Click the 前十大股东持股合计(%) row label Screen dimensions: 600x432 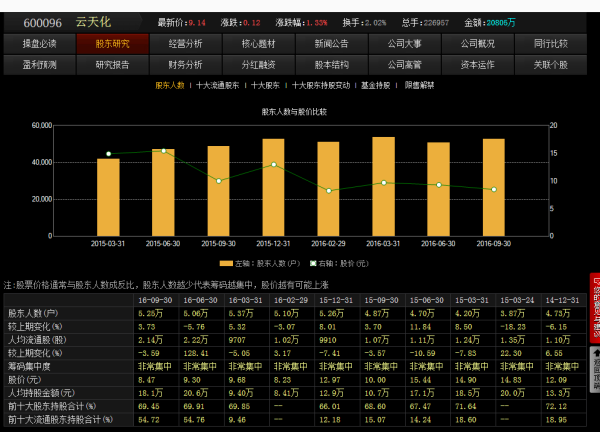[x=52, y=406]
